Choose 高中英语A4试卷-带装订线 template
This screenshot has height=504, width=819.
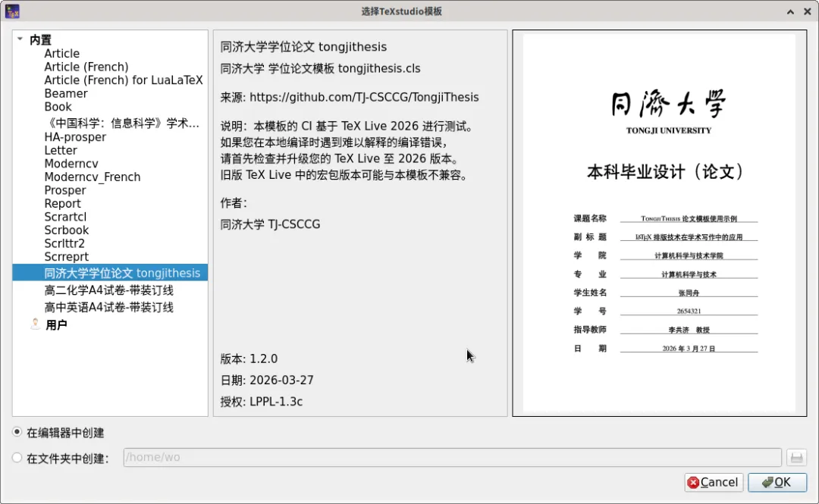pyautogui.click(x=108, y=308)
